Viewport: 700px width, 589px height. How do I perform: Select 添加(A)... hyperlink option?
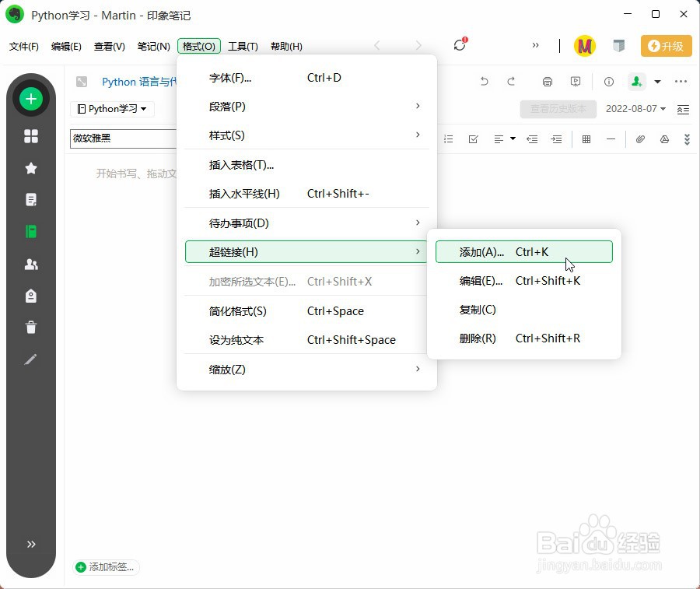[x=523, y=252]
